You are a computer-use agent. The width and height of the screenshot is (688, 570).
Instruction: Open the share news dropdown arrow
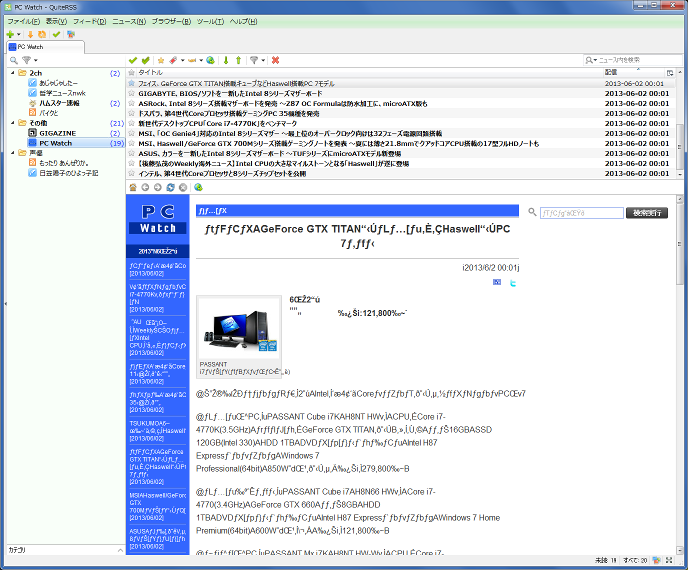pos(201,60)
